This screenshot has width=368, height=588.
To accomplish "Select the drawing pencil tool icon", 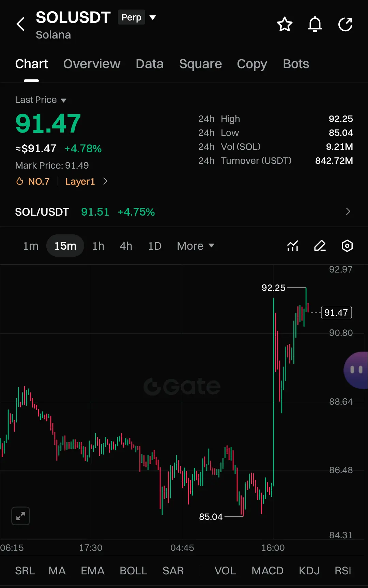I will point(320,246).
